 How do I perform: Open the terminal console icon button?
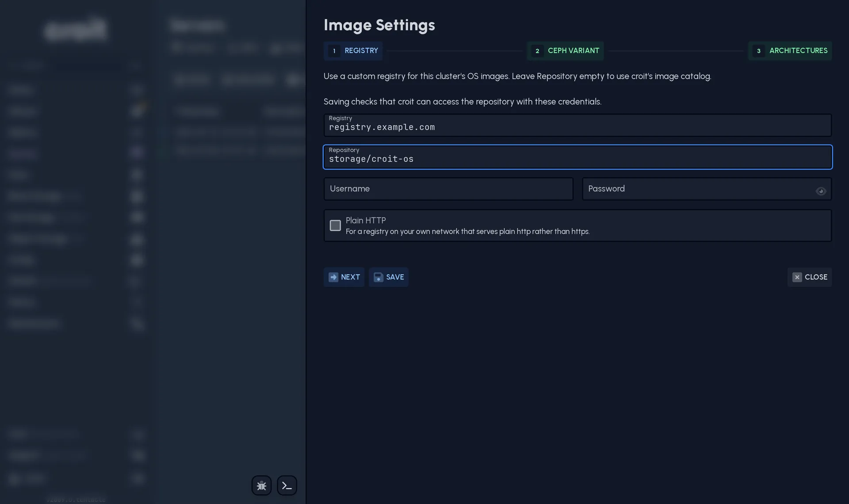(287, 485)
